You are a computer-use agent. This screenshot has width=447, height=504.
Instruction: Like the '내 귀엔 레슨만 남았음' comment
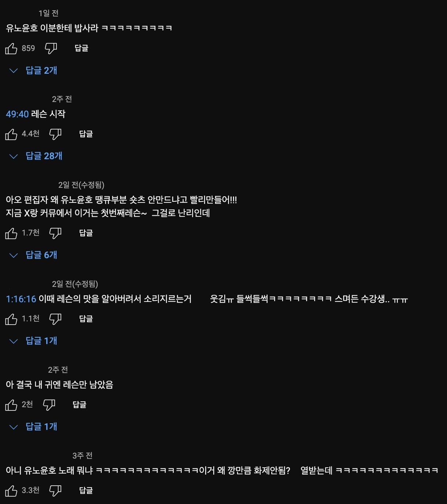(11, 405)
